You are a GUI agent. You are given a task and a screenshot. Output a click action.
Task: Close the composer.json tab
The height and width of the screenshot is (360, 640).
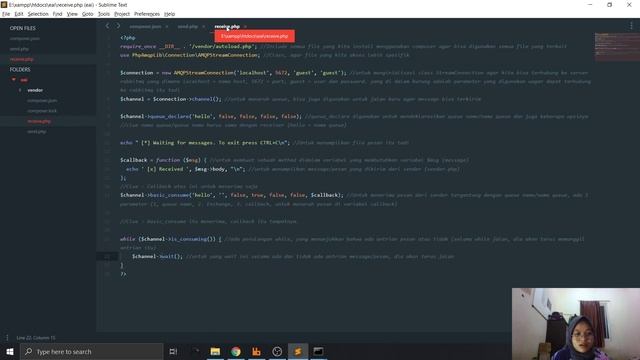click(167, 27)
